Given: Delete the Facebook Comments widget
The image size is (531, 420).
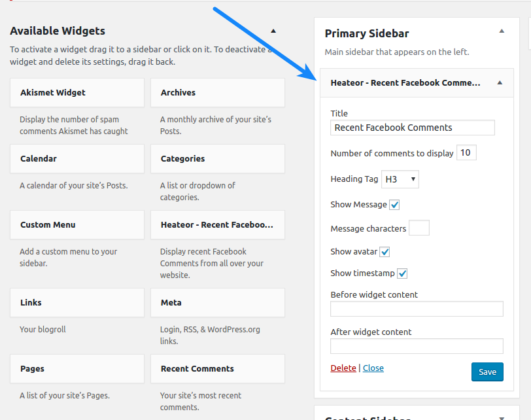Looking at the screenshot, I should (x=343, y=368).
